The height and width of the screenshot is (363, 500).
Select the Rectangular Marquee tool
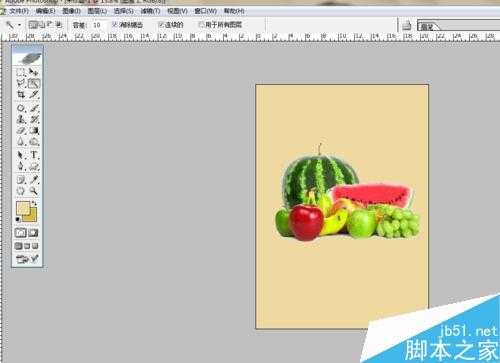pyautogui.click(x=21, y=72)
